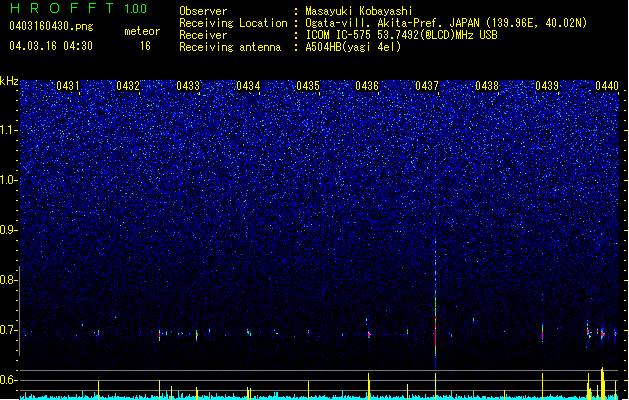This screenshot has width=629, height=400.
Task: Click the meteor echo cluster near 0440
Action: pos(601,333)
